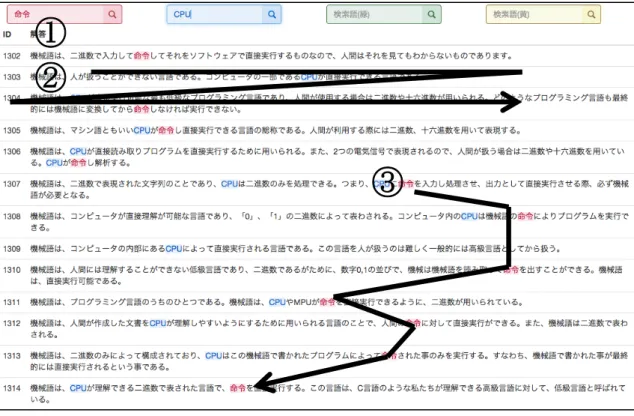Click the ID column header
This screenshot has width=634, height=416.
pos(7,34)
